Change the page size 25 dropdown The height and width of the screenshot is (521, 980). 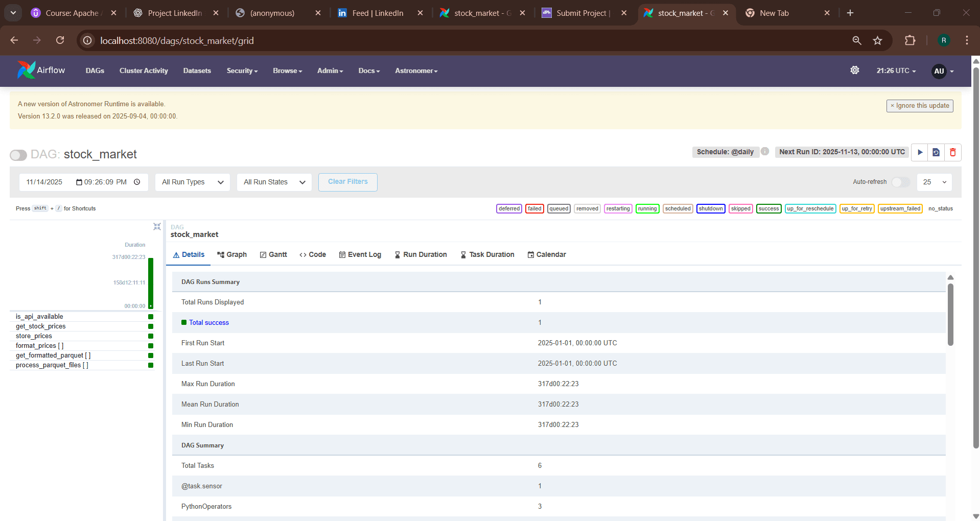tap(934, 182)
